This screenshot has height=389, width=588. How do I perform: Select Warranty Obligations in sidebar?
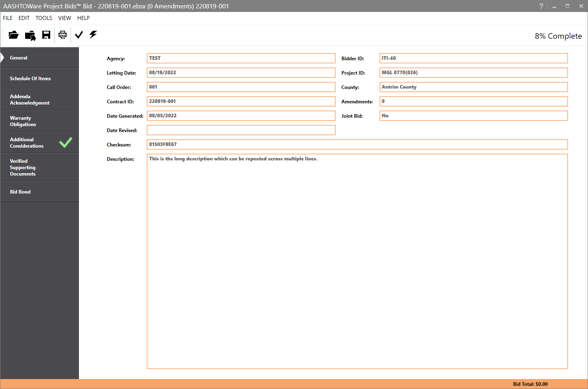pyautogui.click(x=23, y=121)
